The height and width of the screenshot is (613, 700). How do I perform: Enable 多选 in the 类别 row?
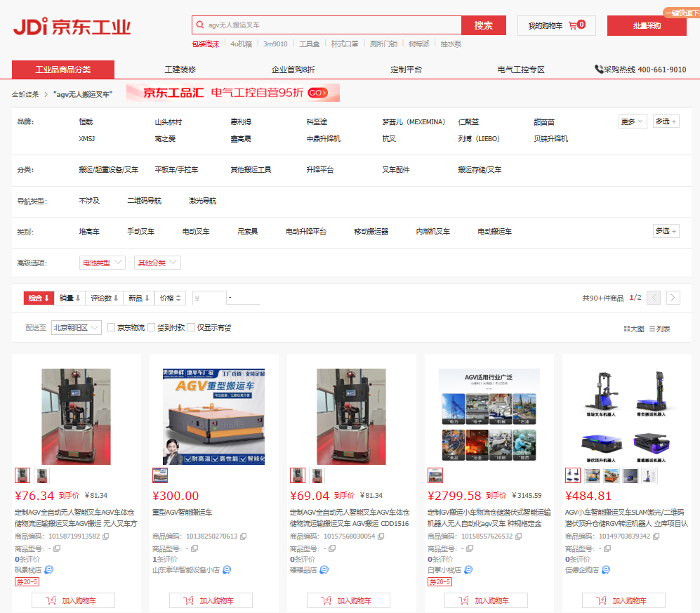(x=666, y=231)
